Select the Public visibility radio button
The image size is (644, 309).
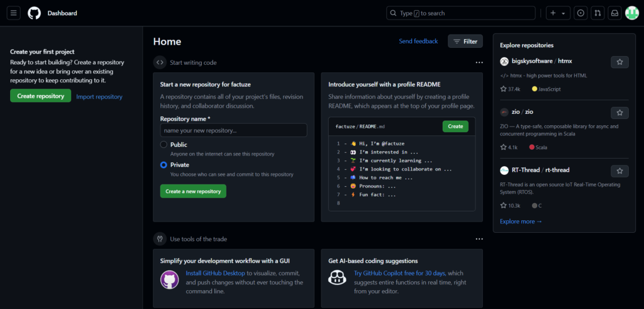point(164,145)
